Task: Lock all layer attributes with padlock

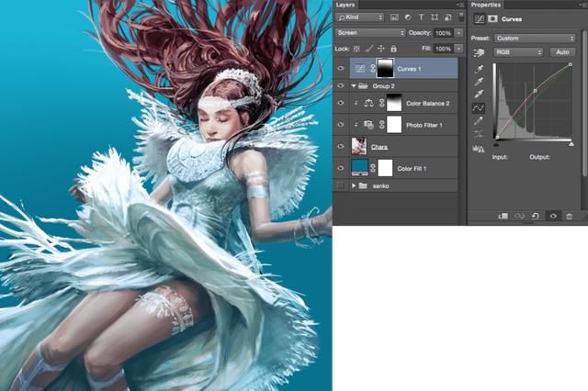Action: pos(393,49)
